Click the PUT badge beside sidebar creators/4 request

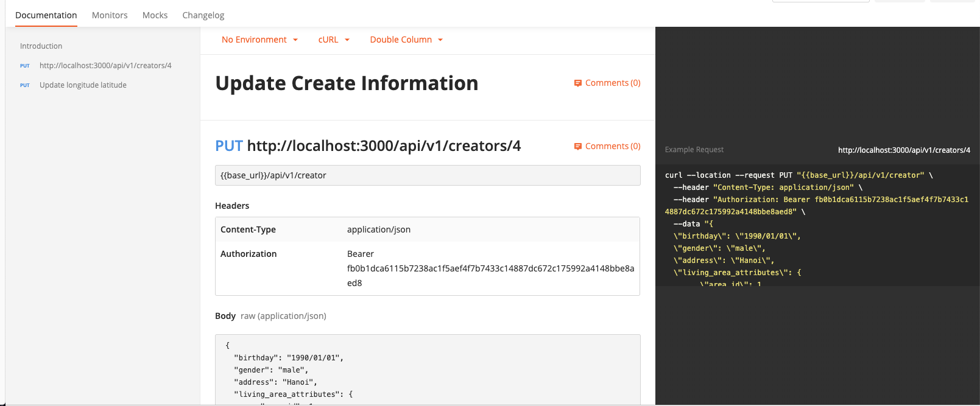click(25, 66)
